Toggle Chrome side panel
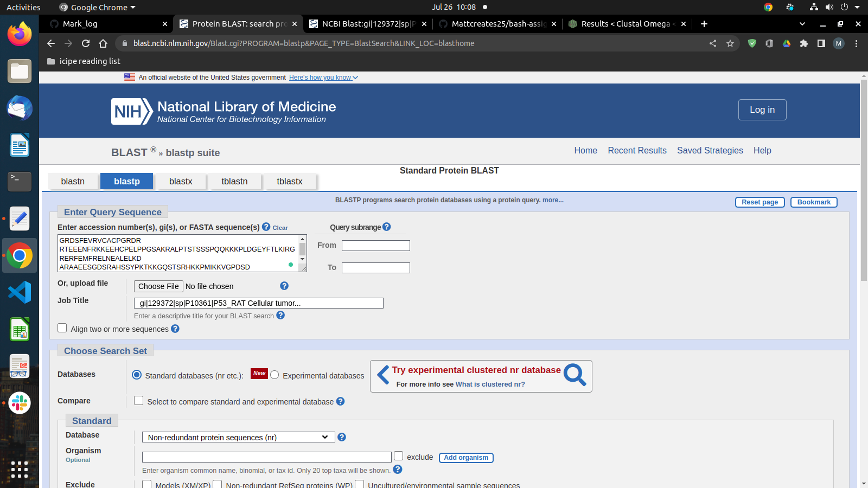This screenshot has width=868, height=488. pyautogui.click(x=821, y=43)
